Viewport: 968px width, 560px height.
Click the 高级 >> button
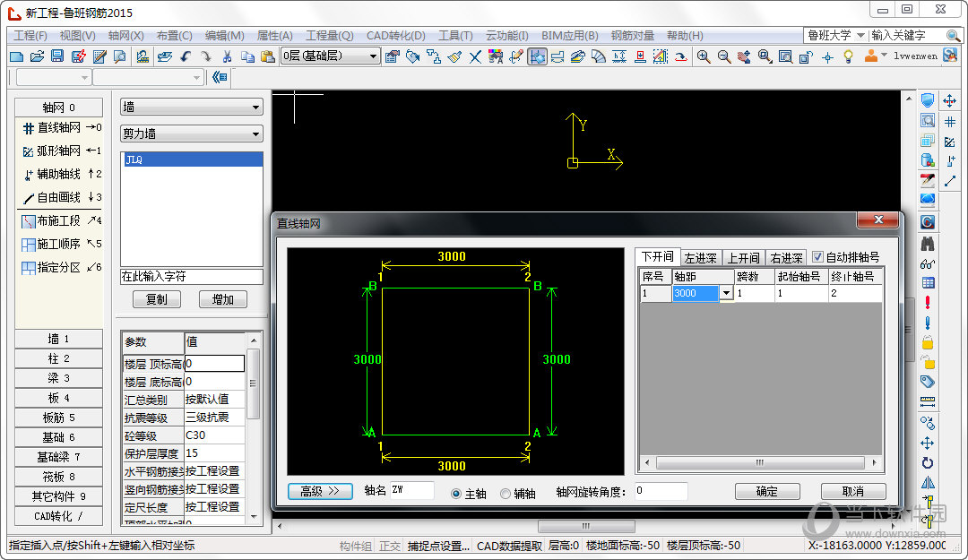point(320,492)
